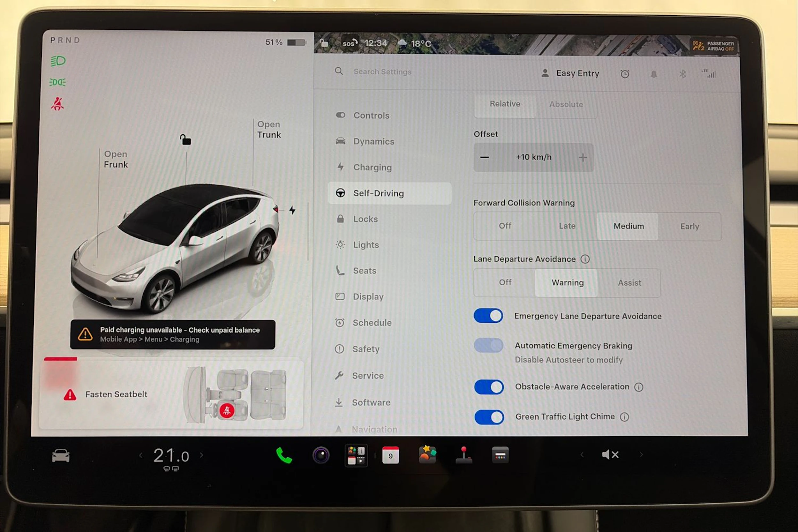Open the Software settings menu
Viewport: 798px width, 532px height.
pyautogui.click(x=389, y=402)
